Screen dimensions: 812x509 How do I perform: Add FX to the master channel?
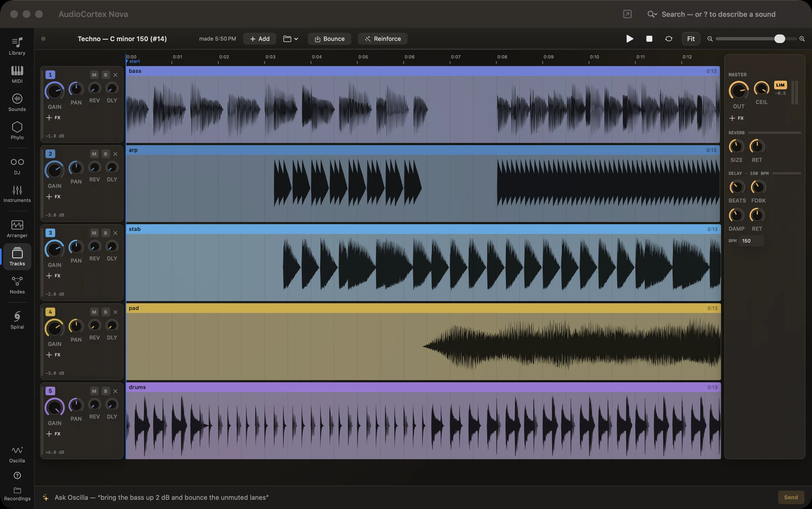click(737, 118)
